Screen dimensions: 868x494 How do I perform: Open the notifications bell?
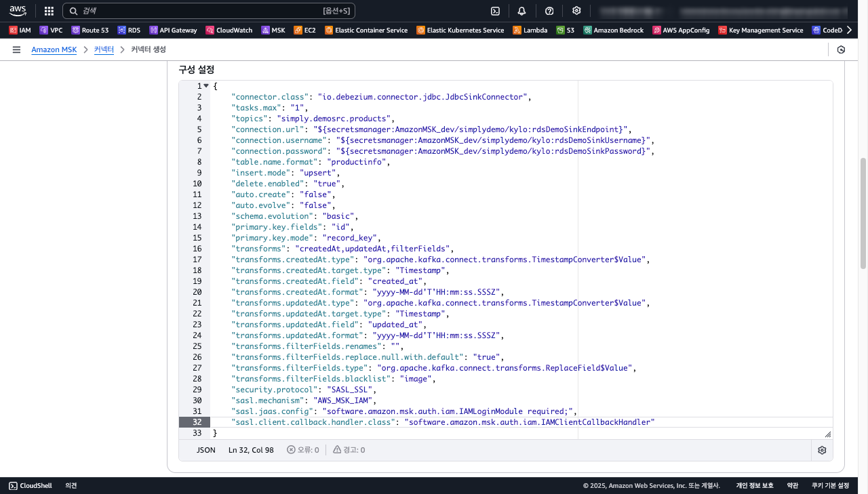coord(521,11)
